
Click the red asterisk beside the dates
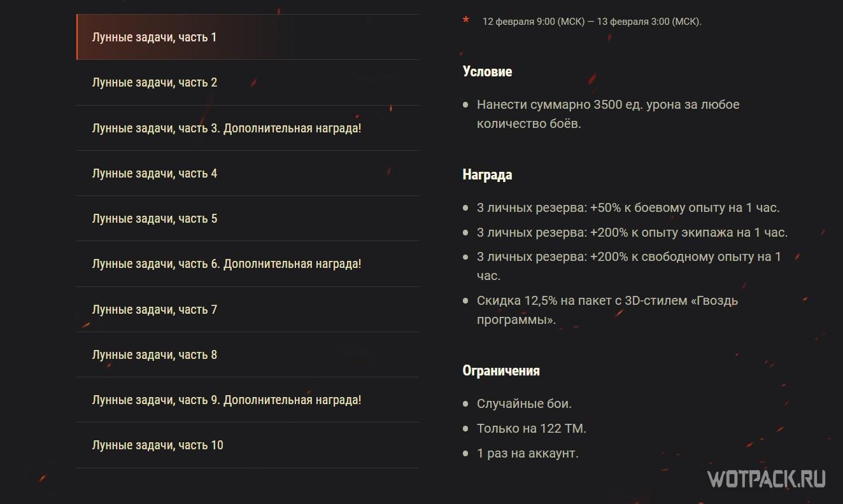pos(466,21)
